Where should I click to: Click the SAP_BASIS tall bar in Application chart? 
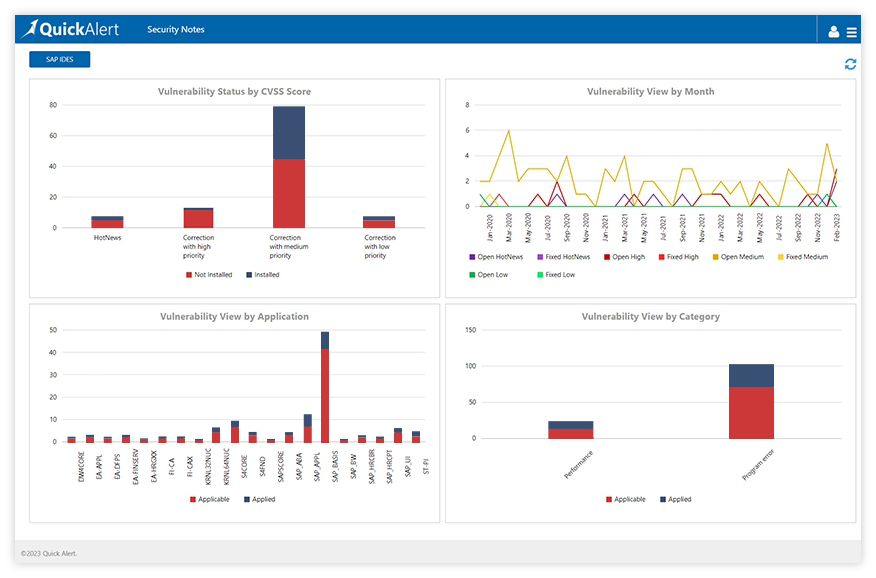tap(325, 387)
